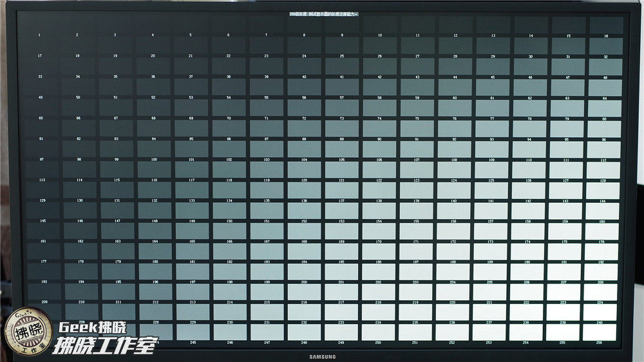Screen dimensions: 644x362
Task: Click the 拂晓工作室 watermark text
Action: click(x=106, y=347)
